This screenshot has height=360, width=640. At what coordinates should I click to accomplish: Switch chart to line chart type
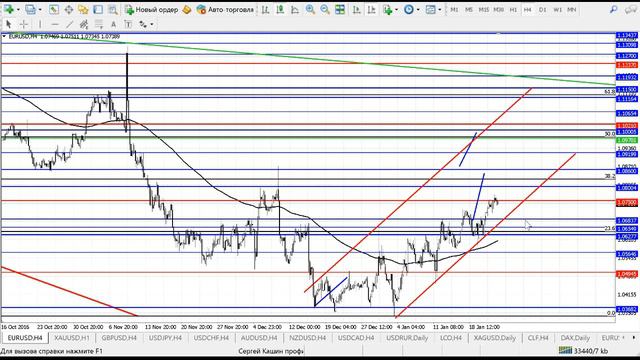point(295,9)
